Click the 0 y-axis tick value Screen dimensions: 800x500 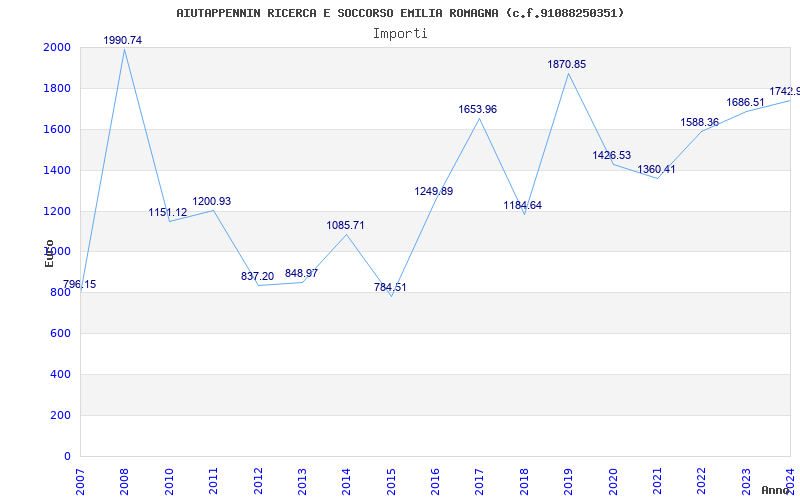click(x=68, y=456)
